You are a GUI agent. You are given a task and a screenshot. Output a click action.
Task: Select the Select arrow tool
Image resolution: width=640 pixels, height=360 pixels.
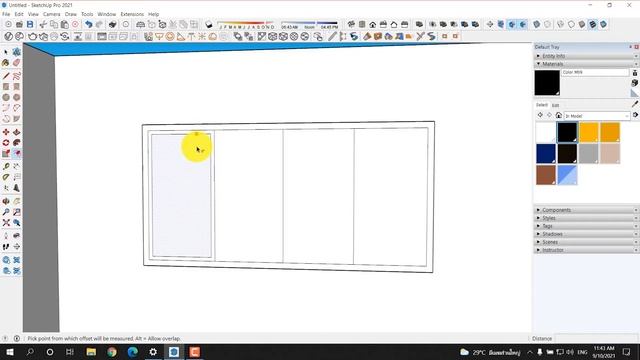(6, 52)
